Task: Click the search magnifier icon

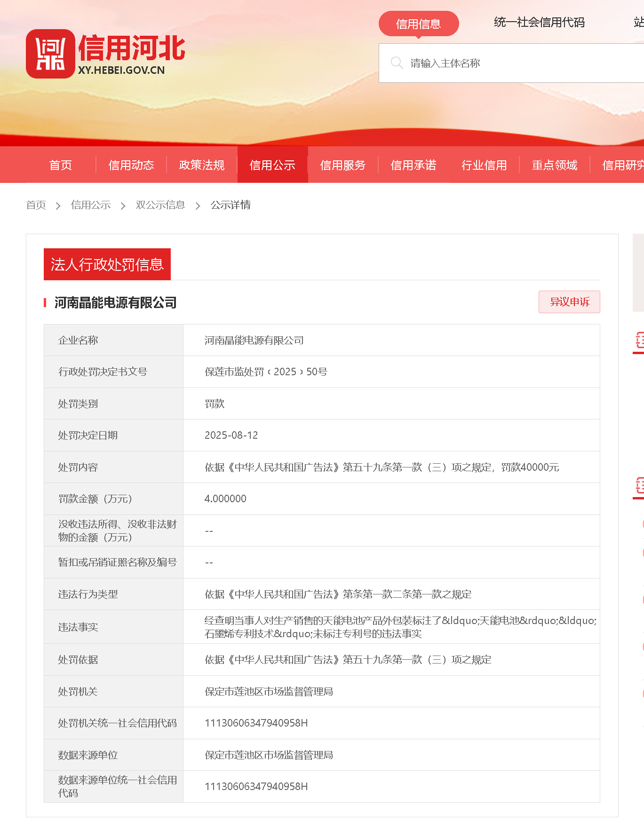Action: coord(397,63)
